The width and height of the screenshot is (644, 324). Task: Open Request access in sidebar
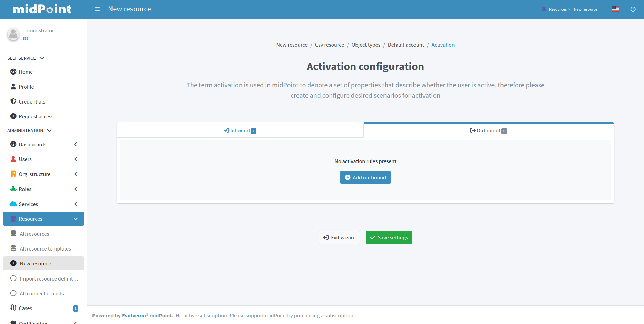(36, 116)
